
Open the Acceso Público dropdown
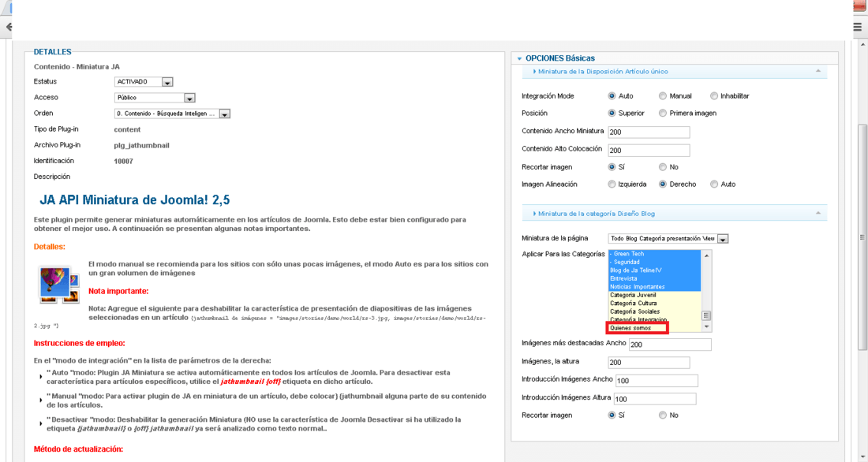pos(155,98)
